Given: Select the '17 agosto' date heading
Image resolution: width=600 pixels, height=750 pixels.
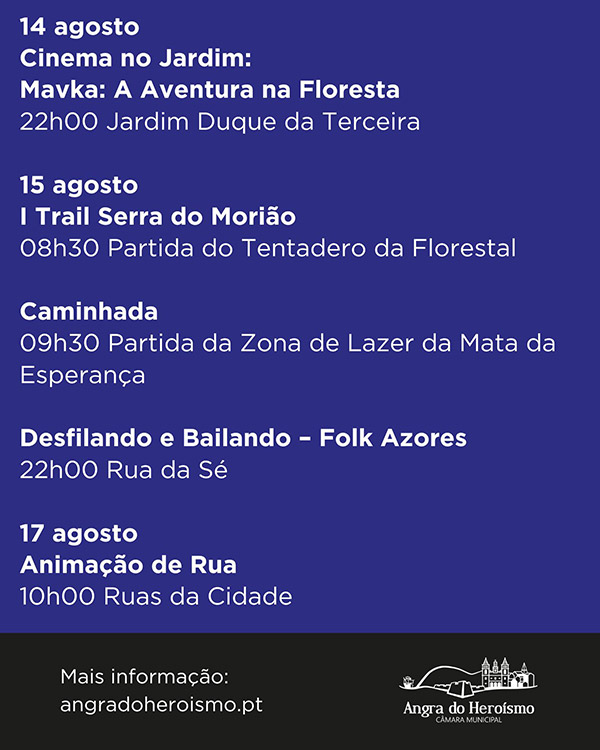Looking at the screenshot, I should tap(79, 533).
